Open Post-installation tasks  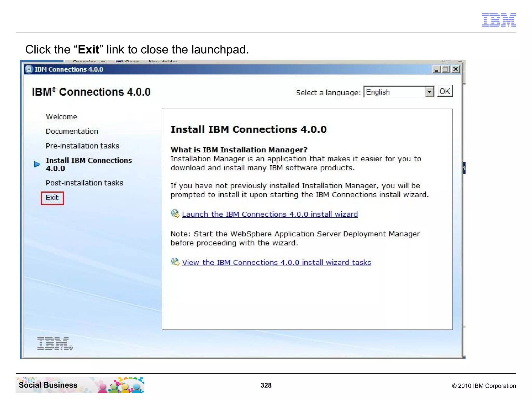click(84, 183)
